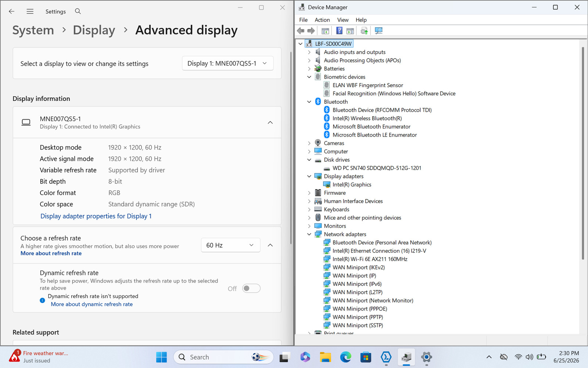588x368 pixels.
Task: Click the volume speaker icon in system tray
Action: (x=529, y=357)
